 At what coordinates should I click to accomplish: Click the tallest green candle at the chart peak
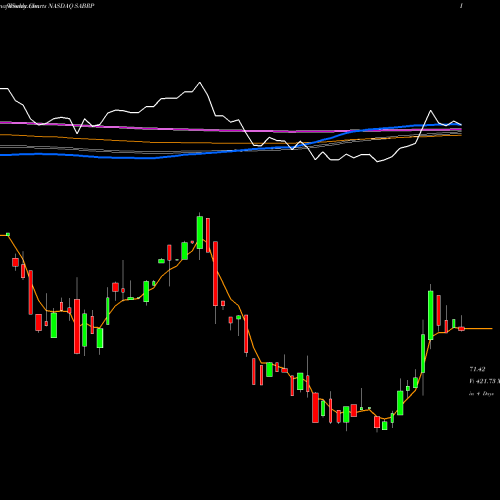(200, 232)
